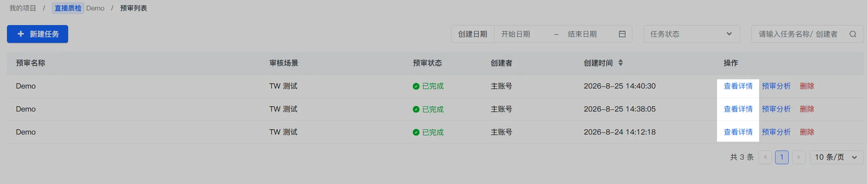Click 预审分析 for the 14:38:05 row

pyautogui.click(x=776, y=109)
